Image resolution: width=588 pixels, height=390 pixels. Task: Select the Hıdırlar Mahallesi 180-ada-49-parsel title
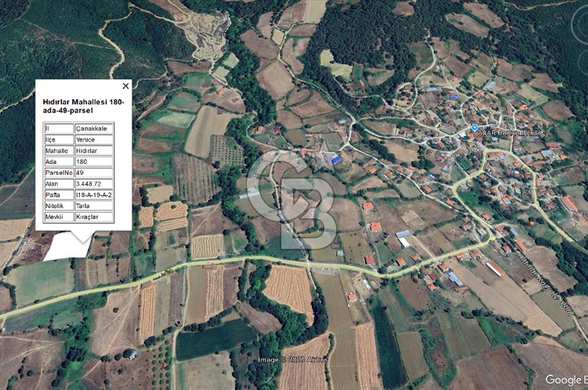point(83,106)
